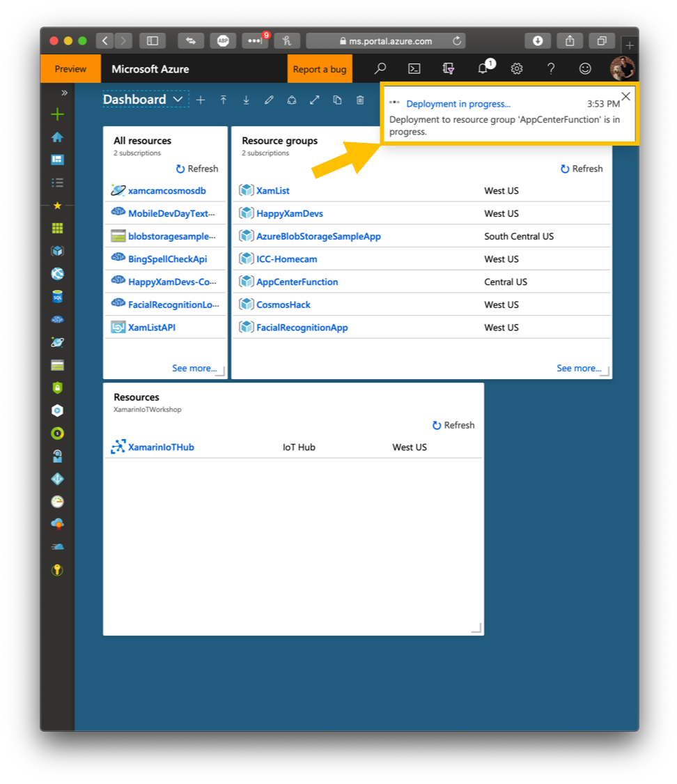677x784 pixels.
Task: Open SQL databases icon in sidebar
Action: [x=57, y=296]
